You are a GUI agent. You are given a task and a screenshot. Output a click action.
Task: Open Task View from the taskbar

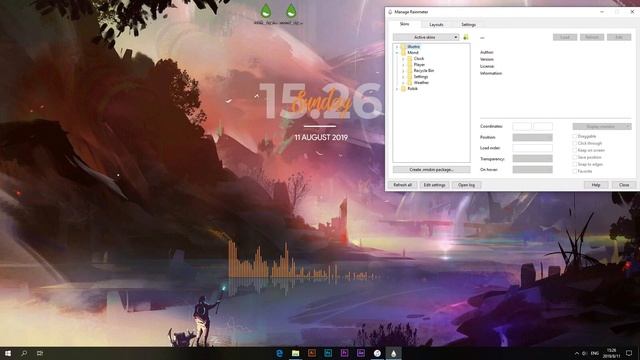pyautogui.click(x=40, y=353)
